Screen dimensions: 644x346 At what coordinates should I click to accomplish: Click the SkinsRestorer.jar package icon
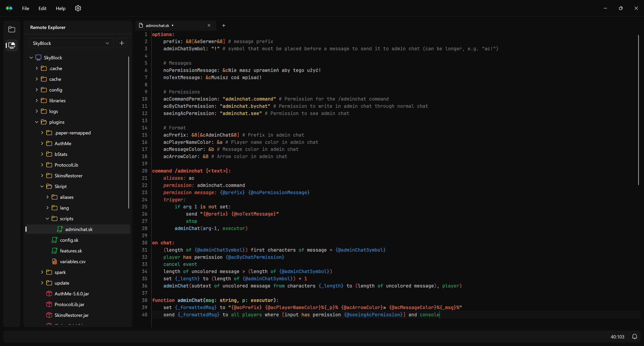(49, 315)
